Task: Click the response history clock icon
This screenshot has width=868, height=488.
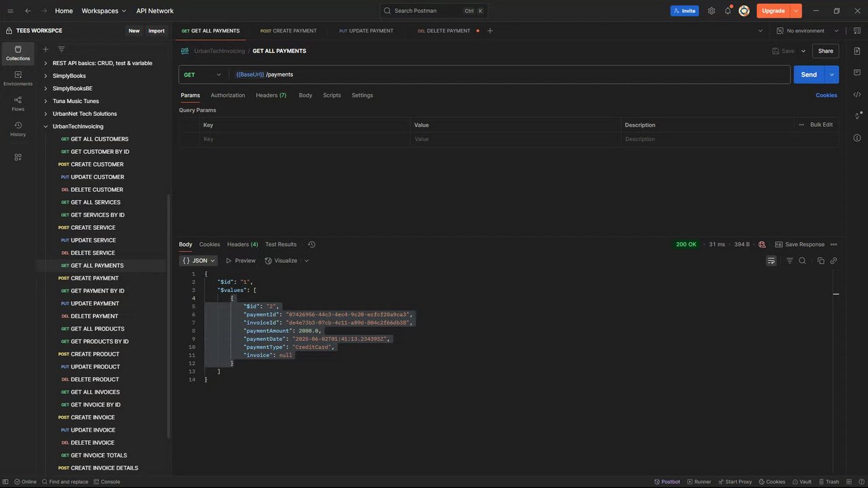Action: coord(311,245)
